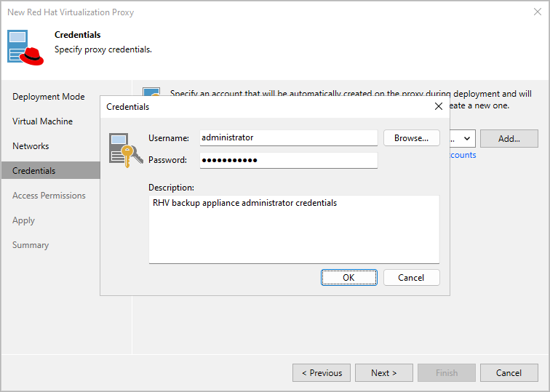This screenshot has height=392, width=550.
Task: Go to Virtual Machine step
Action: [x=42, y=121]
